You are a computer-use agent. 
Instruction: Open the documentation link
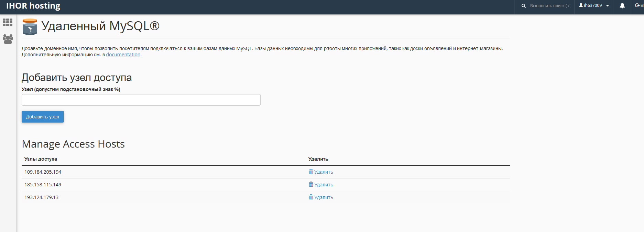[x=123, y=55]
